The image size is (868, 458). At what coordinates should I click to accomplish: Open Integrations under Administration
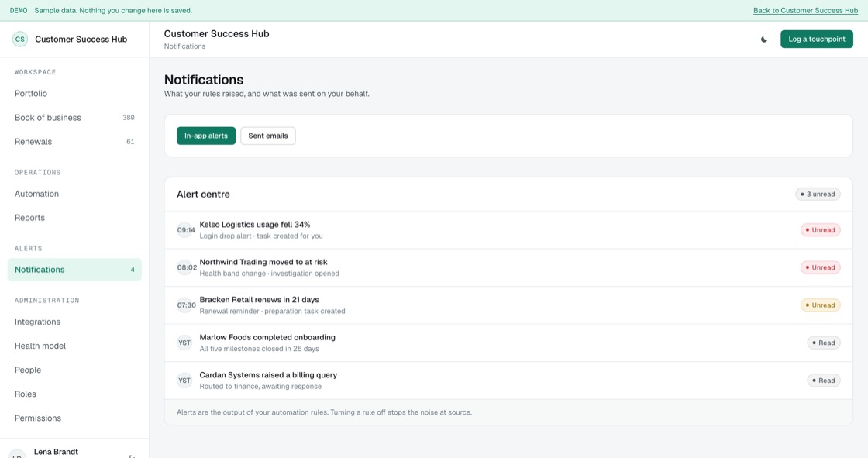coord(74,322)
